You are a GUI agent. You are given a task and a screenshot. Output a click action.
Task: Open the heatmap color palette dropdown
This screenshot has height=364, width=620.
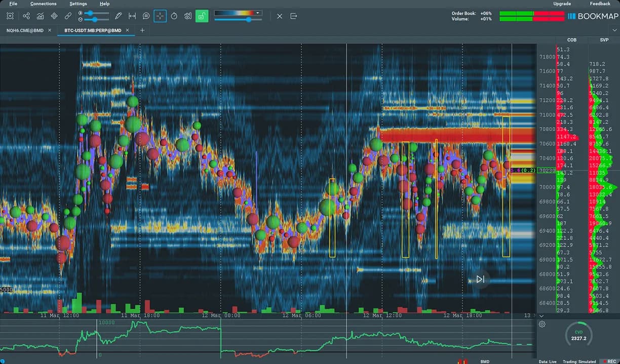click(257, 13)
